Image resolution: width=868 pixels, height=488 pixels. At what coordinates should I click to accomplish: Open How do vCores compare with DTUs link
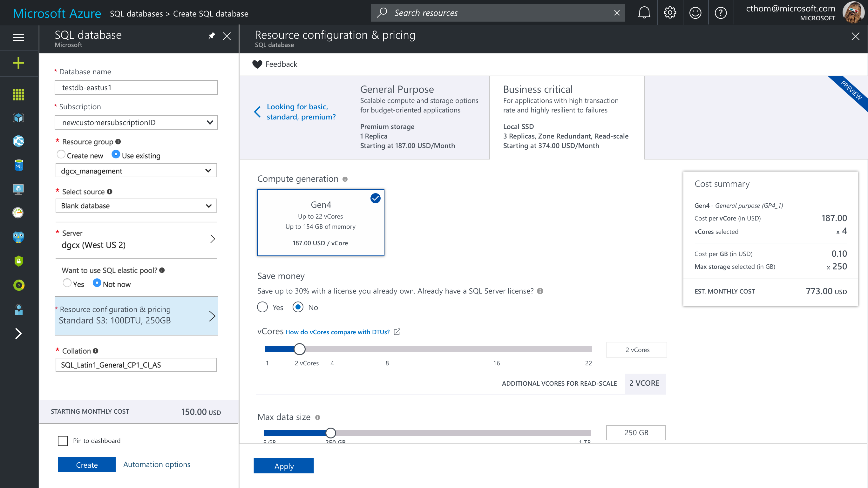click(338, 332)
